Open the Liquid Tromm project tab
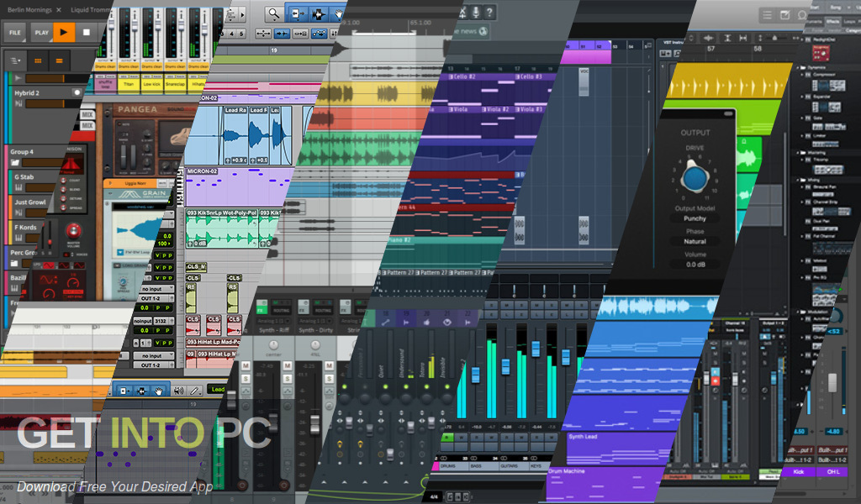 point(91,10)
